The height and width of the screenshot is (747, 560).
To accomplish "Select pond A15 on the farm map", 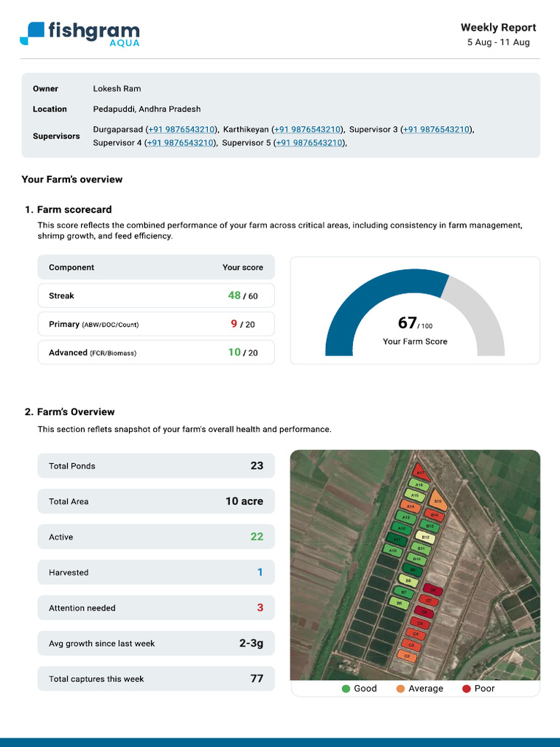I will 415,495.
